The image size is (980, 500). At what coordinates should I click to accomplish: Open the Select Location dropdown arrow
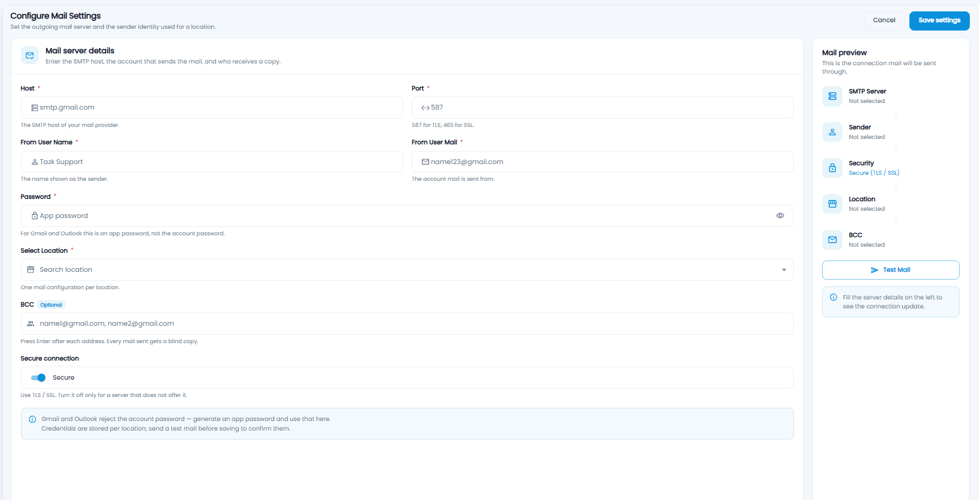[x=784, y=270]
